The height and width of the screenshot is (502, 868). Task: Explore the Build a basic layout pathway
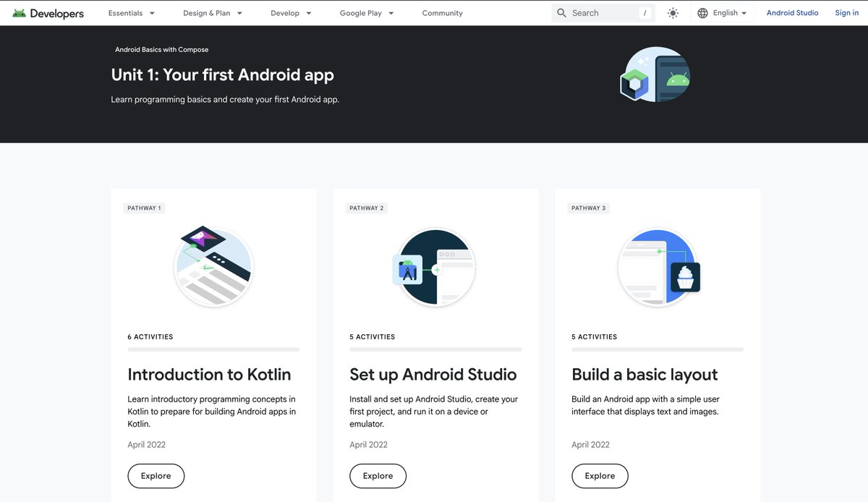click(x=600, y=476)
